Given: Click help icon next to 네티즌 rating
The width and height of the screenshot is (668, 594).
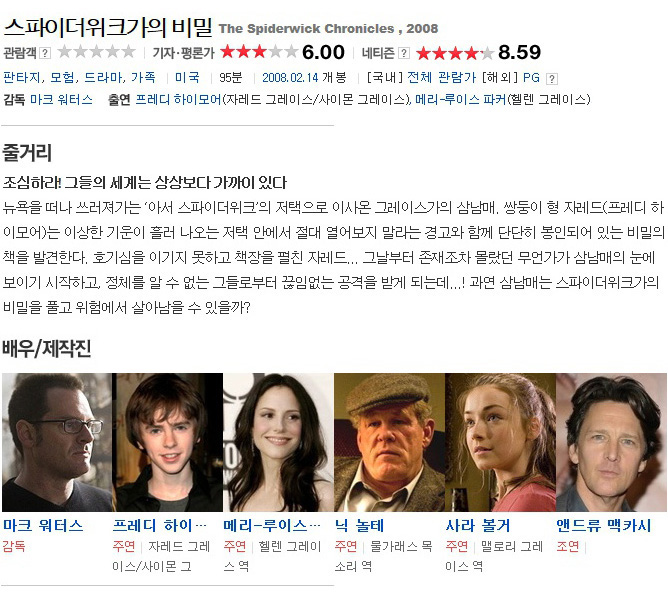Looking at the screenshot, I should tap(403, 53).
